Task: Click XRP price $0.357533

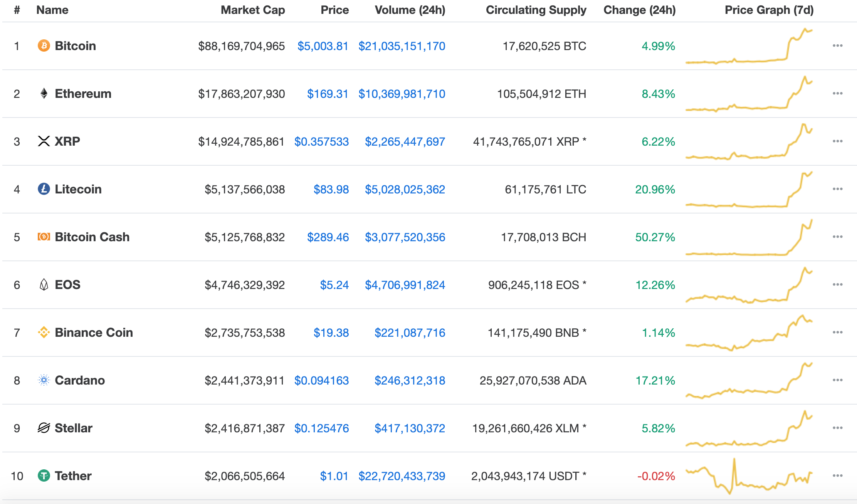Action: click(322, 142)
